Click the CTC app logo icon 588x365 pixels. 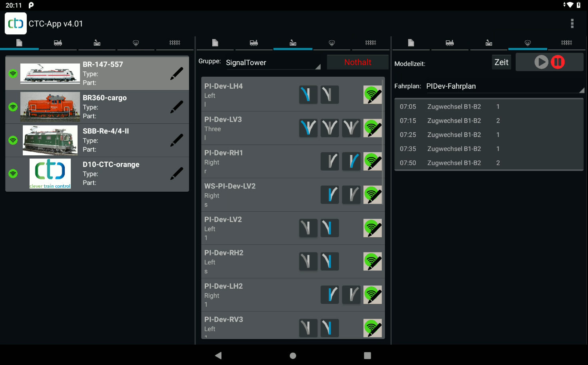(x=16, y=24)
